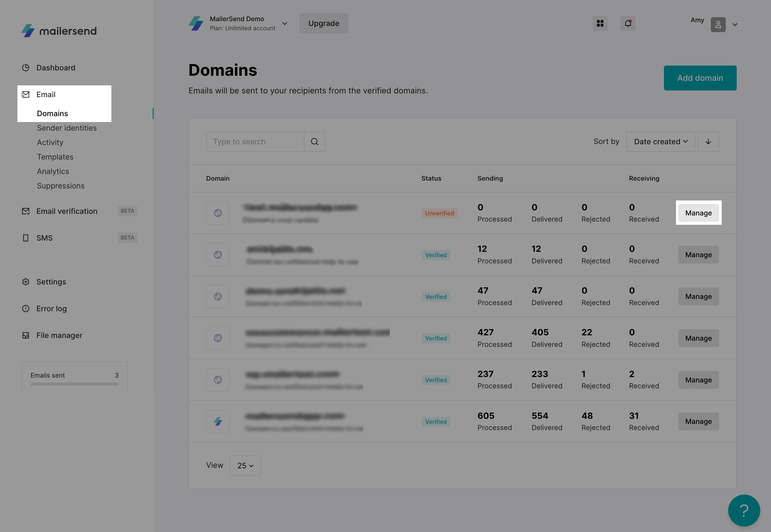771x532 pixels.
Task: Open the notifications bell
Action: 628,23
